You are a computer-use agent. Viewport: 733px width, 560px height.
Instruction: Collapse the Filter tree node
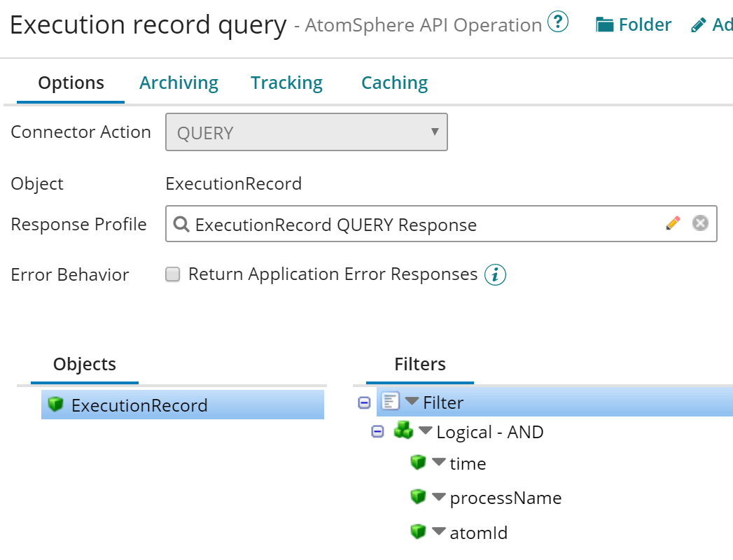(364, 402)
